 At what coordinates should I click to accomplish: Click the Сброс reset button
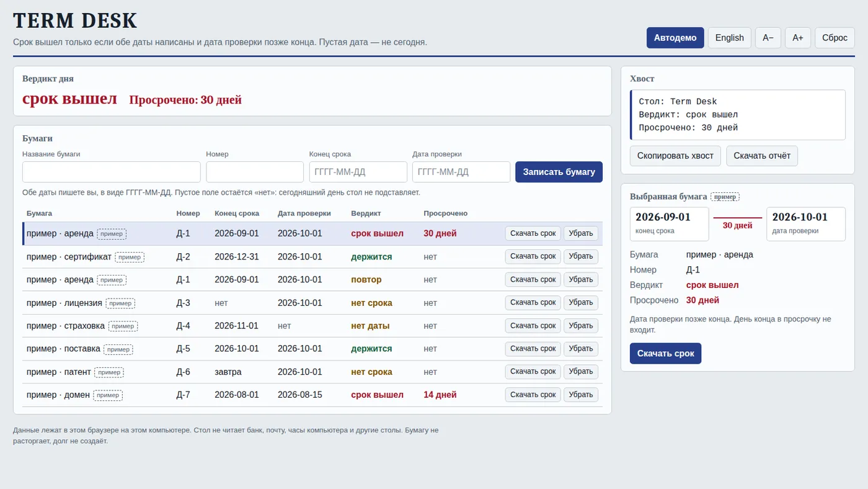point(835,38)
